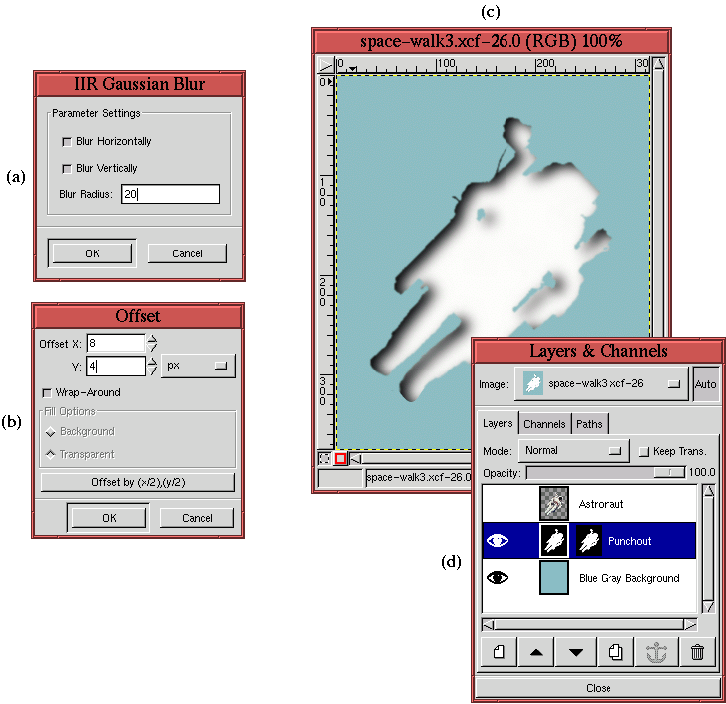Image resolution: width=726 pixels, height=704 pixels.
Task: Raise the selected layer with up arrow
Action: click(537, 653)
